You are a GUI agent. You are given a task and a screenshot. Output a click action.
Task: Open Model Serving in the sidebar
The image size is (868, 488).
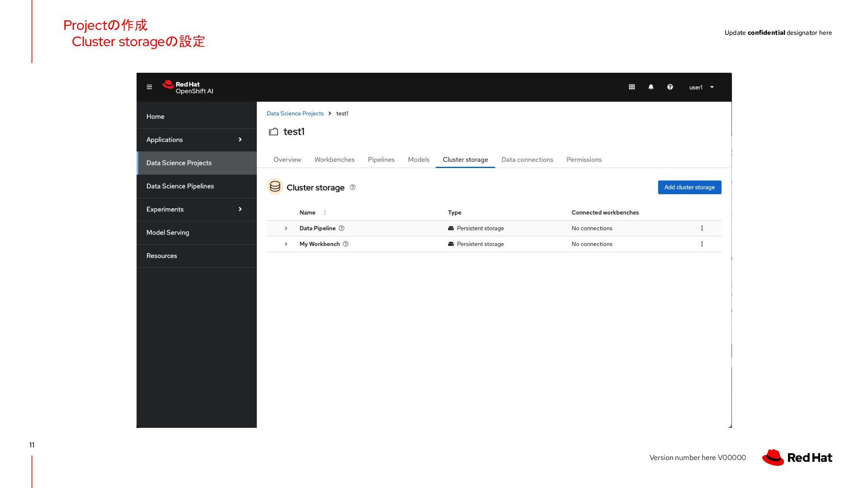coord(197,232)
